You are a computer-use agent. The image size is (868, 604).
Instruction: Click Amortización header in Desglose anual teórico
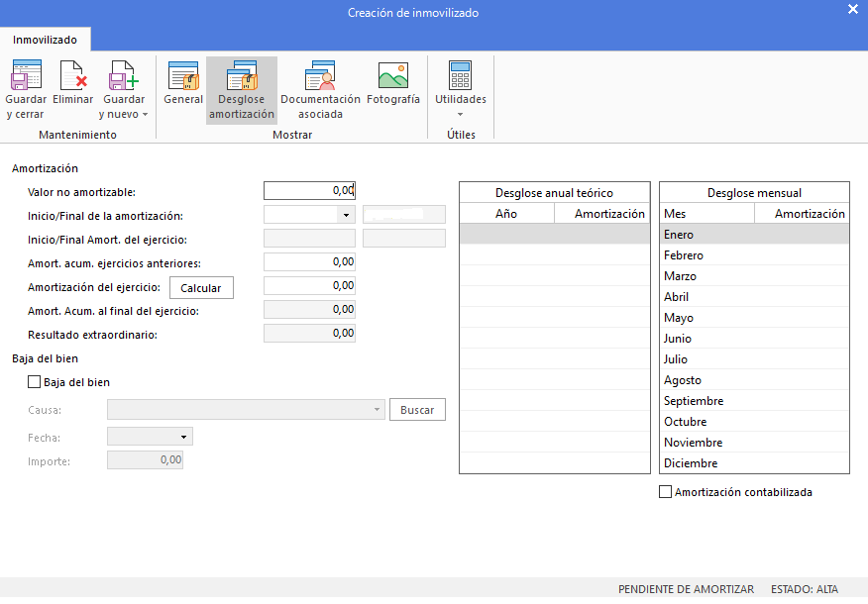602,214
